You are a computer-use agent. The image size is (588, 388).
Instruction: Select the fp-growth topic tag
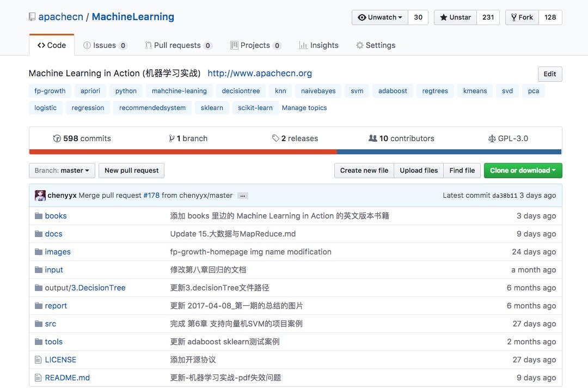pyautogui.click(x=50, y=91)
